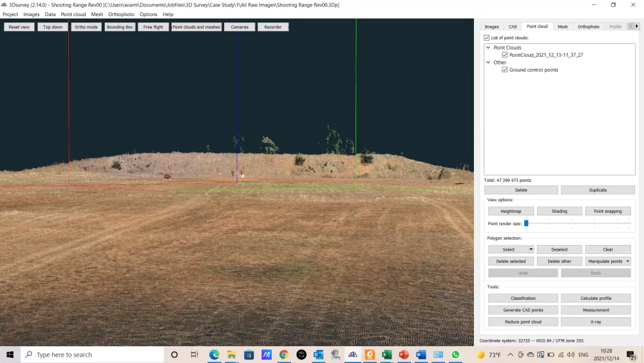Click the Point render size slider handle
This screenshot has height=363, width=644.
point(526,223)
